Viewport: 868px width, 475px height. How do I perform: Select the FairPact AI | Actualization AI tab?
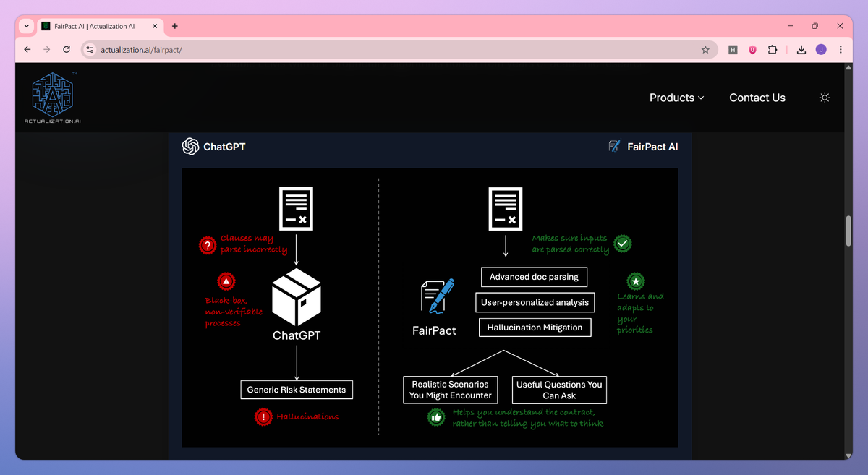coord(100,26)
